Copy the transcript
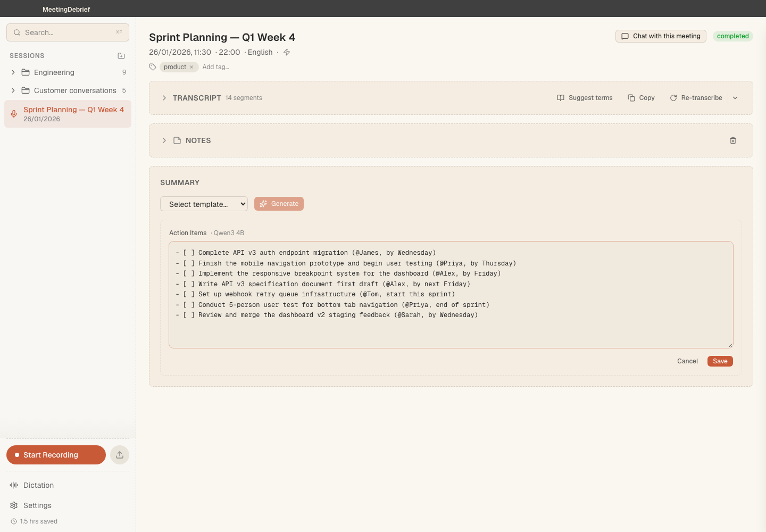The width and height of the screenshot is (766, 532). point(641,98)
